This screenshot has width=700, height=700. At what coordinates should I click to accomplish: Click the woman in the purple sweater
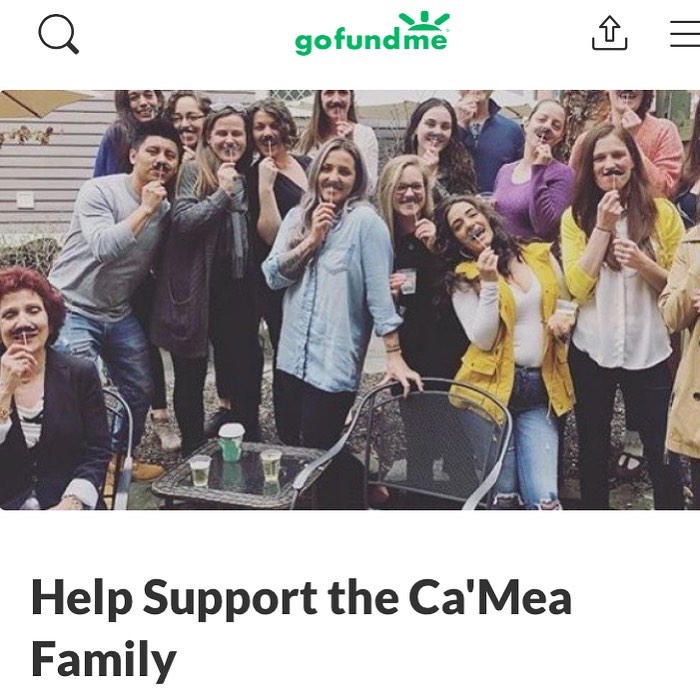(x=533, y=172)
